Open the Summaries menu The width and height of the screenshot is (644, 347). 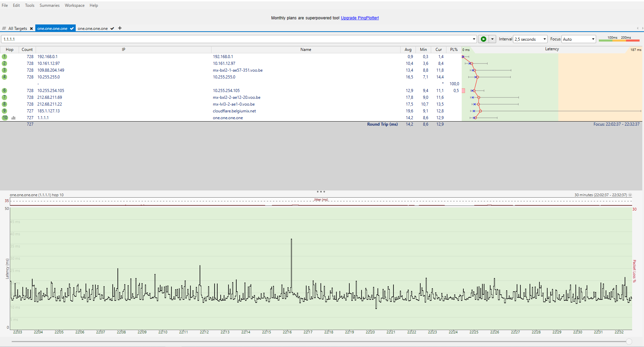click(49, 5)
